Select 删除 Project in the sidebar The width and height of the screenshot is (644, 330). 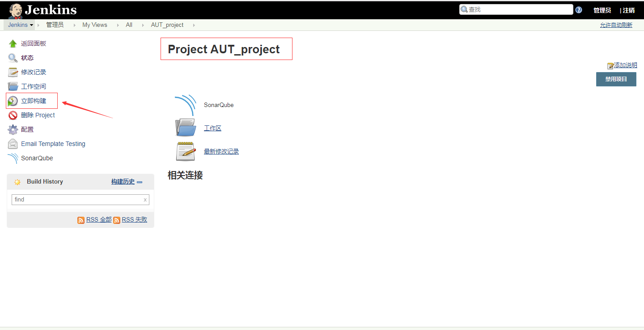38,115
